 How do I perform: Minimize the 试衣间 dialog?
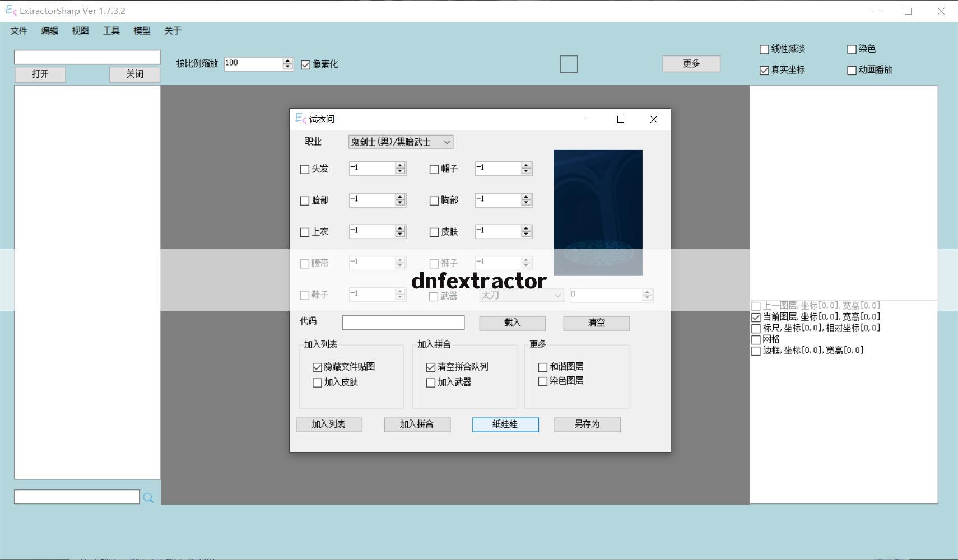coord(588,119)
